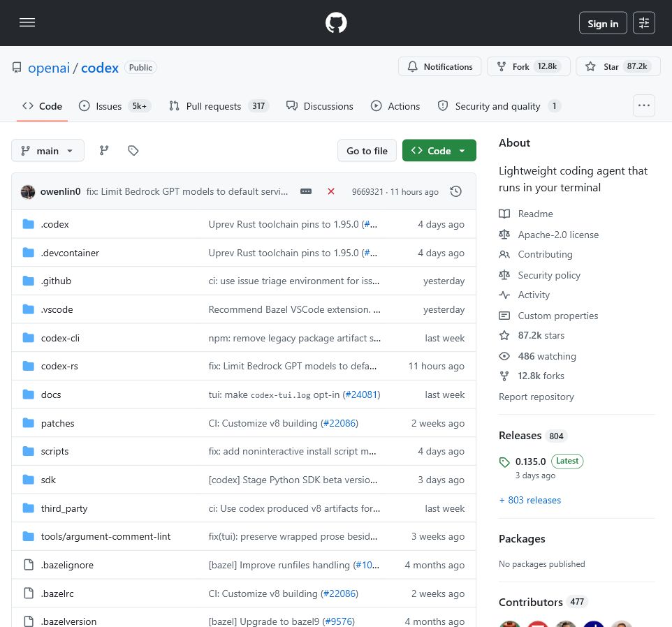Open PR #24081 link in docs row
This screenshot has height=627, width=672.
coord(361,395)
